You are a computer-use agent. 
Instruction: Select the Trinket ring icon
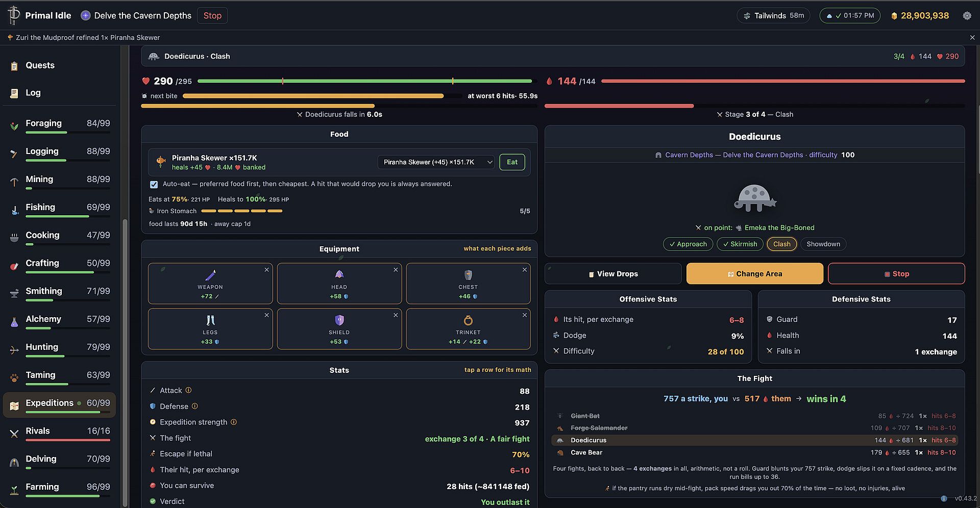[x=468, y=320]
